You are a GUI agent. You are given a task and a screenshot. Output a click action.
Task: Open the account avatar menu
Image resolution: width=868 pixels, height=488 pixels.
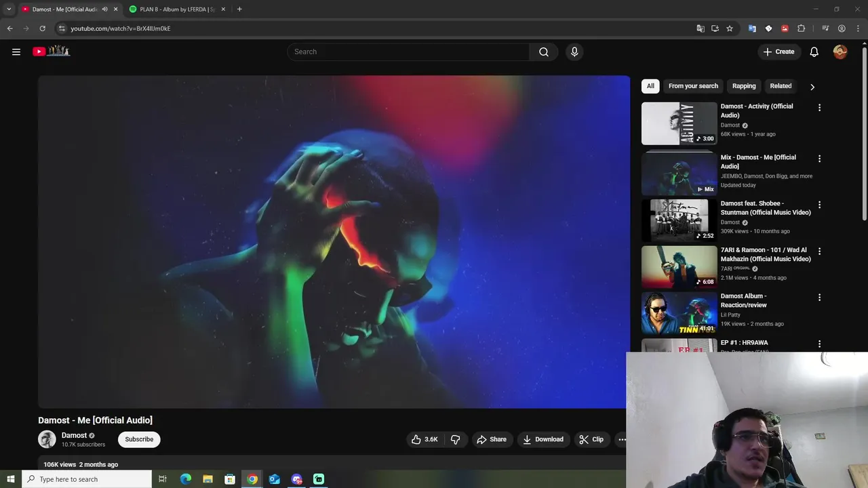pos(840,52)
